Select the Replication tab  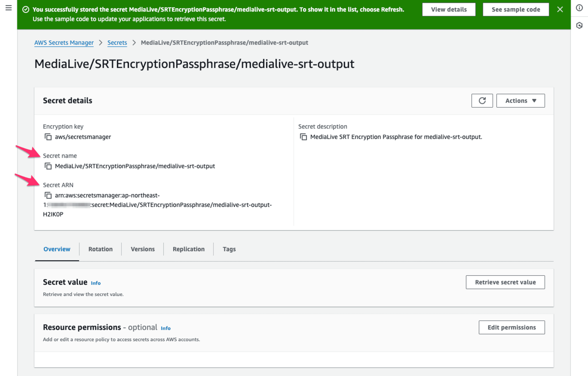pyautogui.click(x=188, y=249)
